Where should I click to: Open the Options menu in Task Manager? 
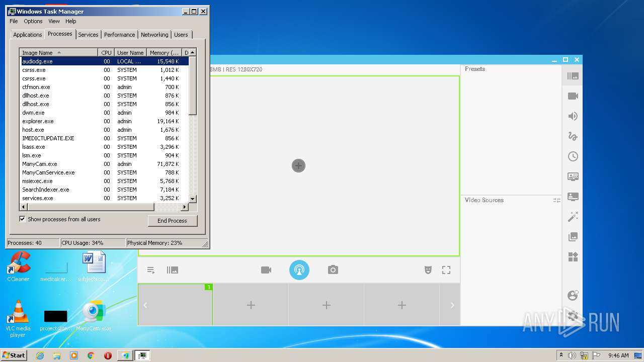pos(33,21)
